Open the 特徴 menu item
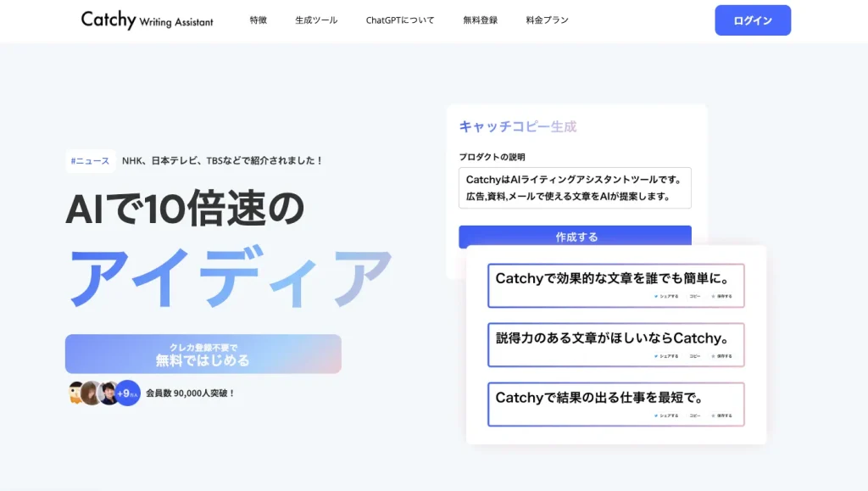The image size is (868, 491). point(258,19)
